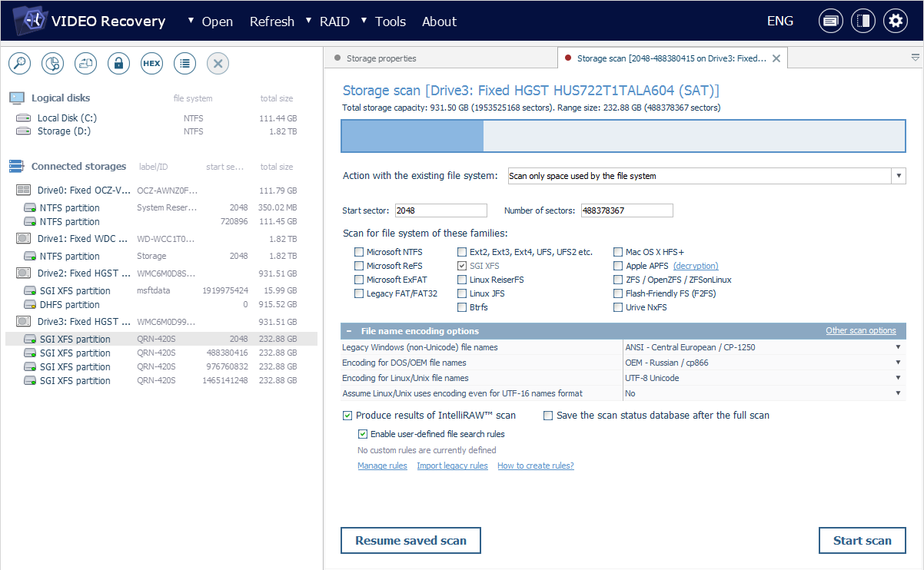This screenshot has width=924, height=570.
Task: Click the lock decrypt storage icon
Action: [118, 64]
